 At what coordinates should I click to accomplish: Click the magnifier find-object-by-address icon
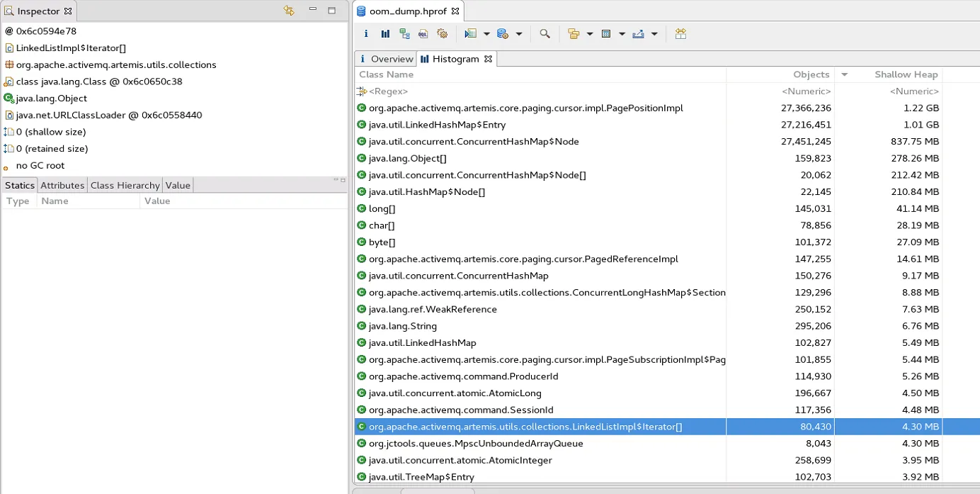[545, 33]
